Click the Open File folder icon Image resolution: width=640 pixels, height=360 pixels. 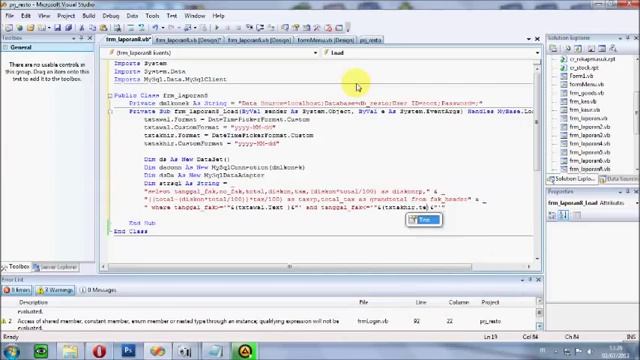click(30, 28)
